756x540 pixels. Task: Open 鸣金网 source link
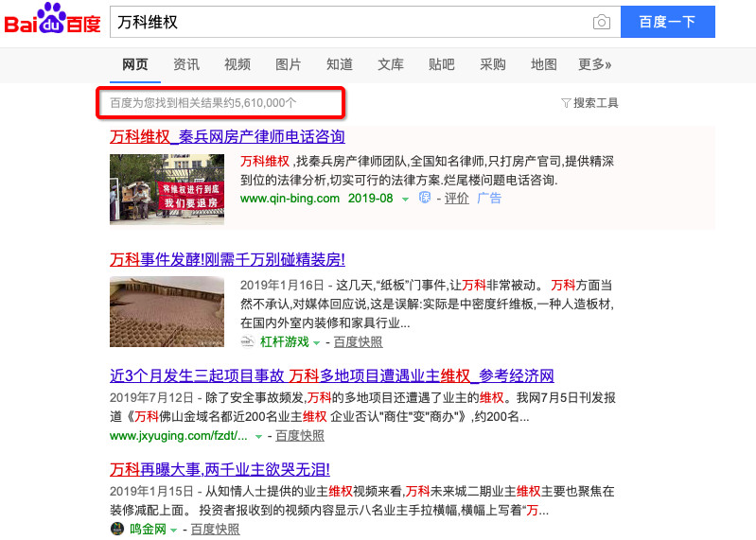pos(148,529)
